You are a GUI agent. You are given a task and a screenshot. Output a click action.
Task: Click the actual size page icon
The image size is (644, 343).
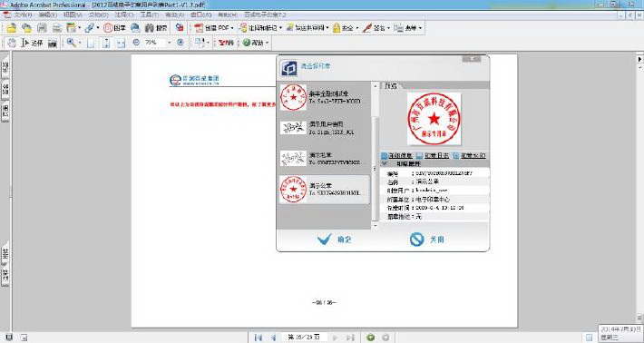(91, 43)
